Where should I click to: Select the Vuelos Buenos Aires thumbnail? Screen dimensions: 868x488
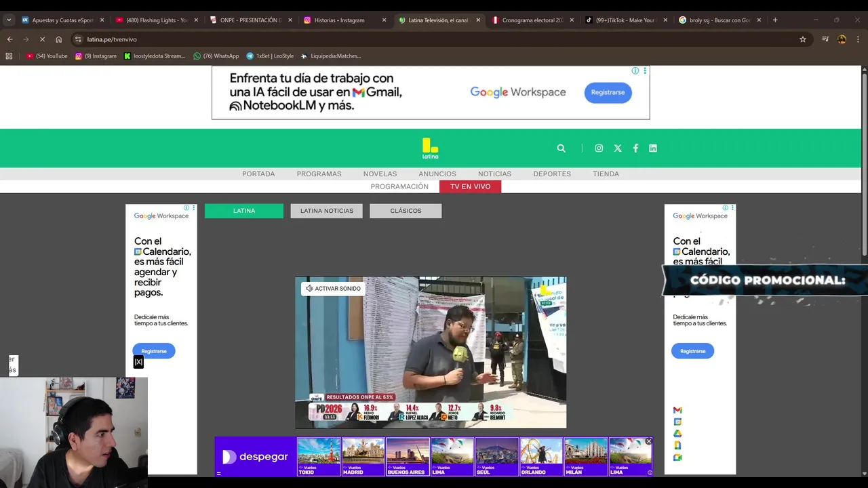click(x=408, y=457)
